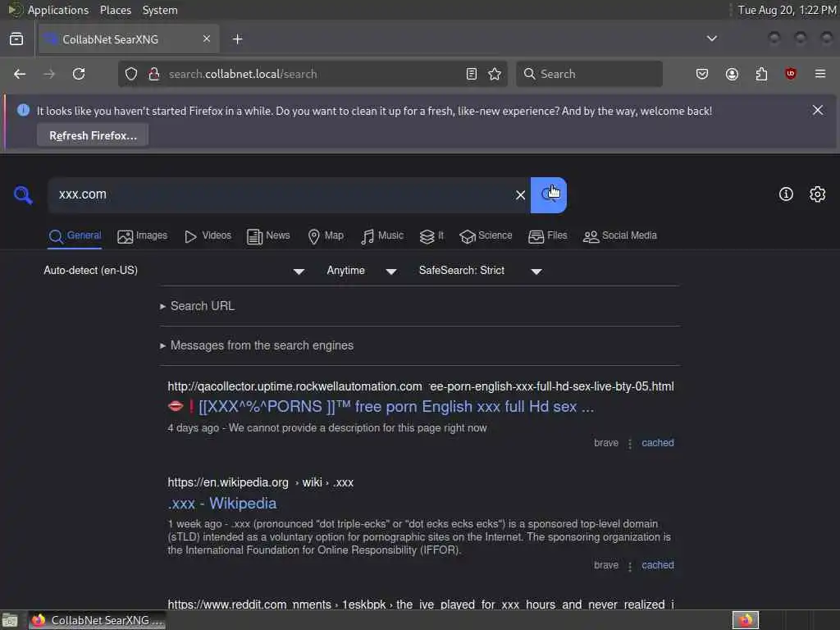Select the General category tab
This screenshot has height=630, width=840.
pyautogui.click(x=75, y=235)
